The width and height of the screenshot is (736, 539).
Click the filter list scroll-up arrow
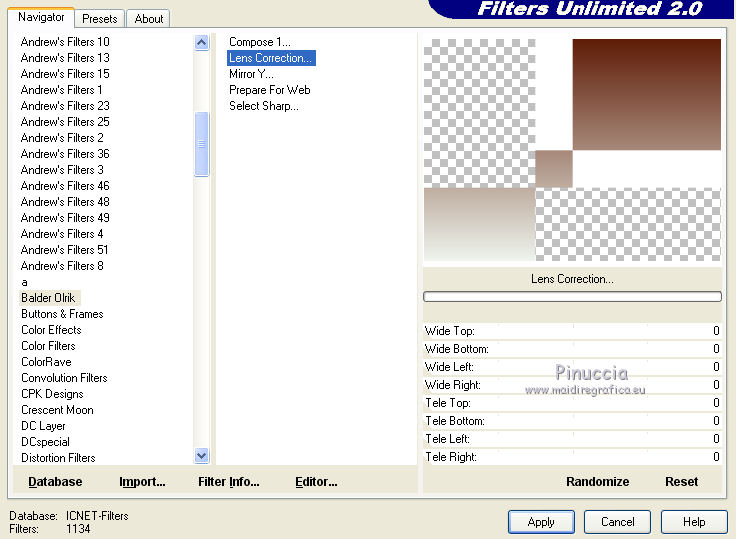point(201,43)
